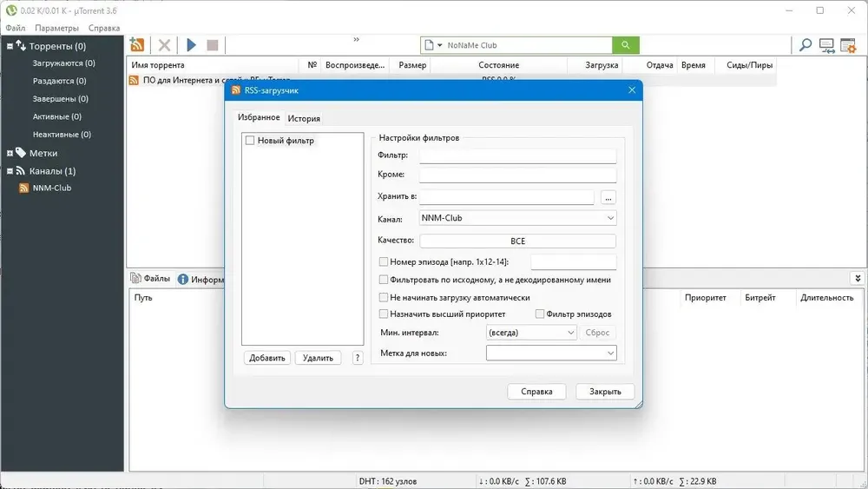Focus the Фильтр input field

coord(517,155)
